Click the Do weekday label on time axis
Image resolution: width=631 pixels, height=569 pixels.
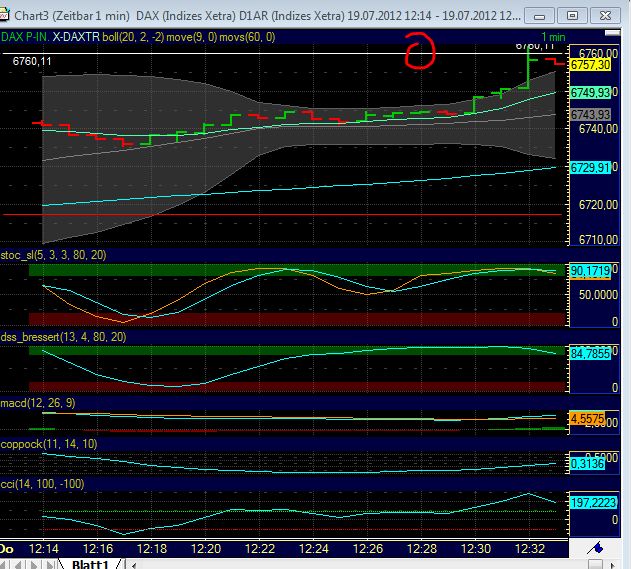[x=7, y=548]
